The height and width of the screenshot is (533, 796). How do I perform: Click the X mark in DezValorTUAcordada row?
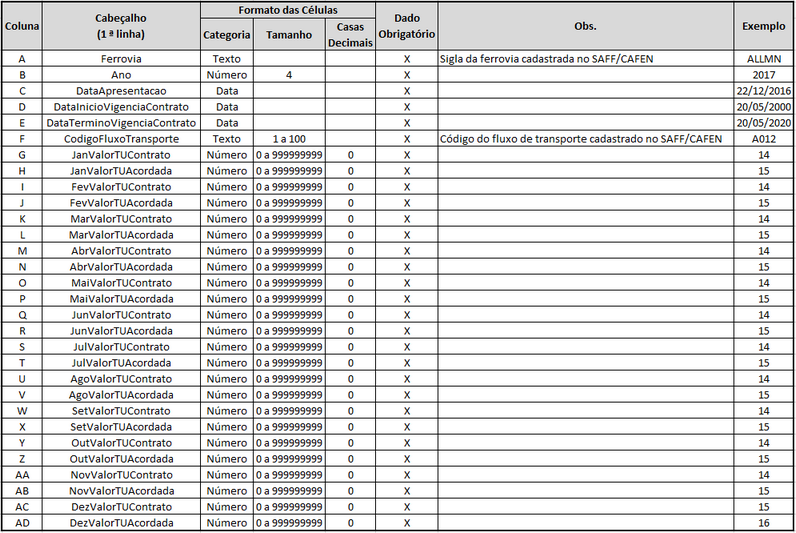(x=407, y=523)
